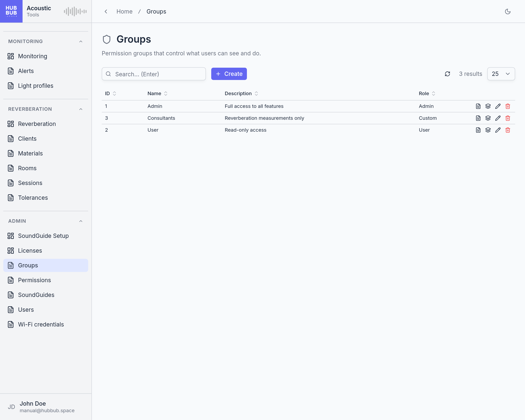Viewport: 525px width, 420px height.
Task: Click the 'Reverberation measurements only' description cell
Action: click(264, 118)
